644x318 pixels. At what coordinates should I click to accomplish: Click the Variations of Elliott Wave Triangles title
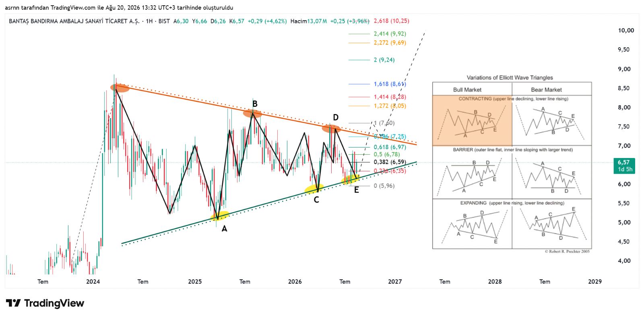coord(510,78)
